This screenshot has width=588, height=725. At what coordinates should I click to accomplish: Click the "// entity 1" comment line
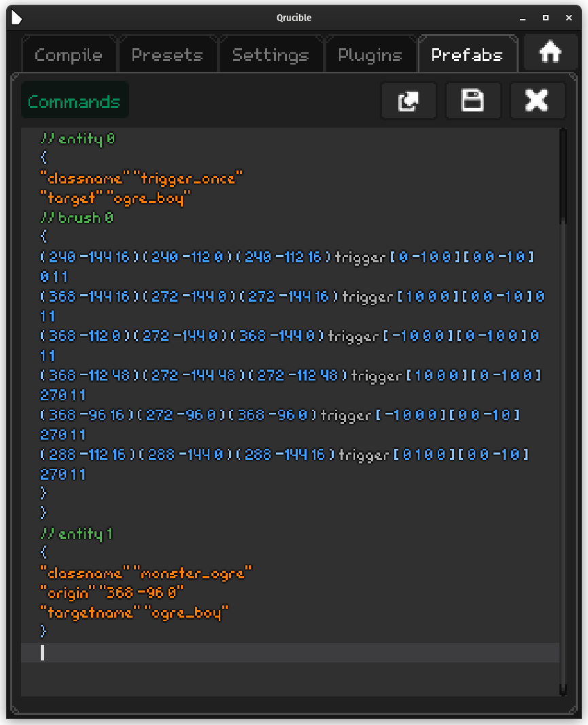(x=76, y=534)
